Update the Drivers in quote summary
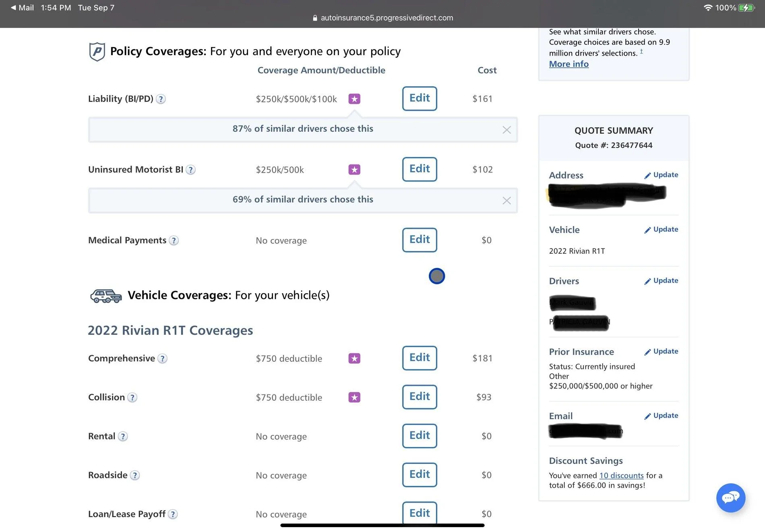This screenshot has height=532, width=765. (x=661, y=281)
